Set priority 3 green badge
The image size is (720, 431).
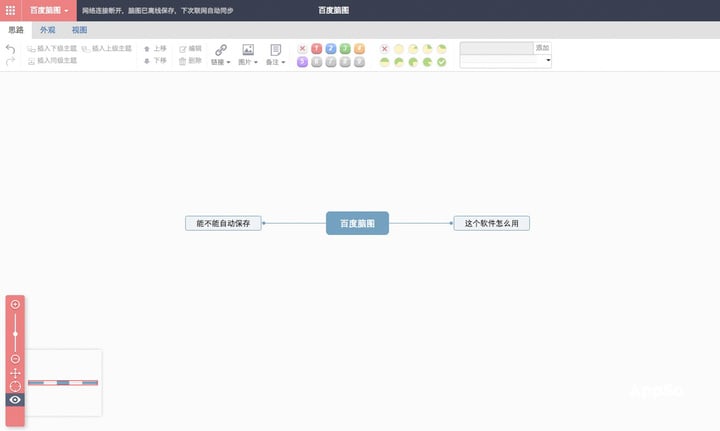coord(345,49)
